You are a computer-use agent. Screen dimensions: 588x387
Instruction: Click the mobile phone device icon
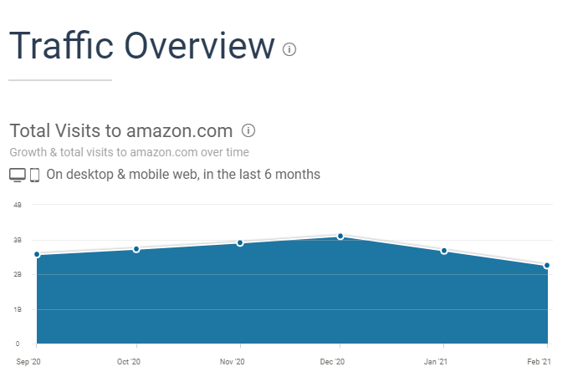pos(35,175)
